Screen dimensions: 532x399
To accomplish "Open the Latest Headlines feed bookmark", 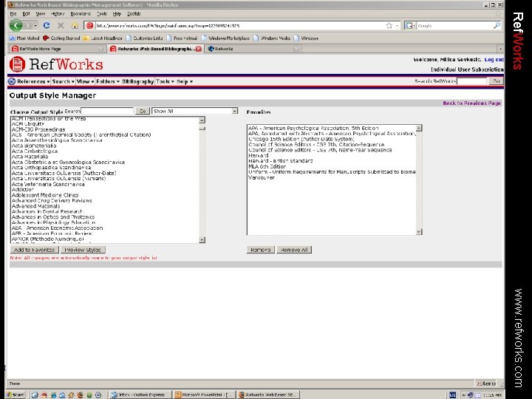I will tap(103, 38).
